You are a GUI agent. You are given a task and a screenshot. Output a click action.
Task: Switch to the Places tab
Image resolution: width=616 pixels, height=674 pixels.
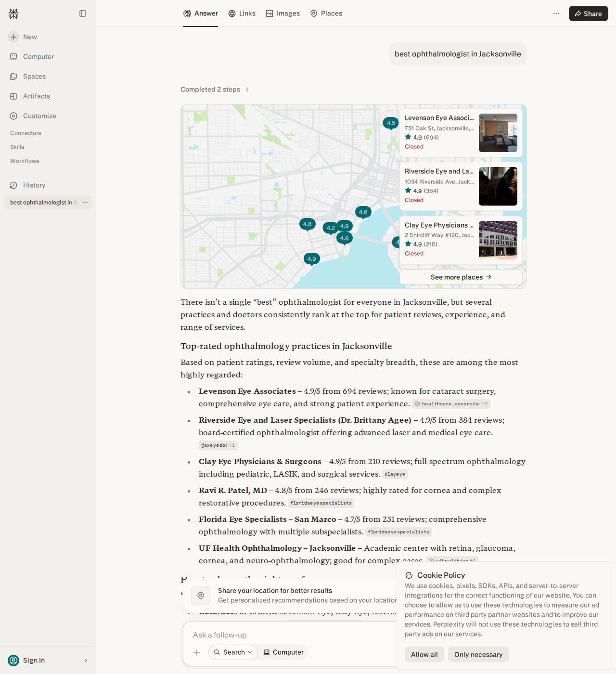point(326,13)
